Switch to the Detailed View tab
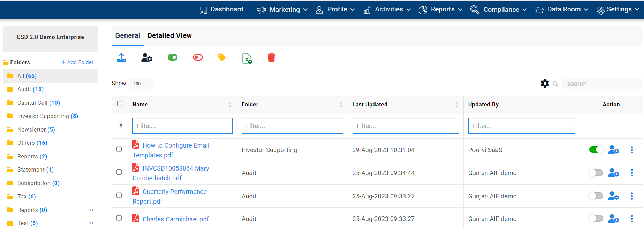The height and width of the screenshot is (229, 644). tap(169, 36)
